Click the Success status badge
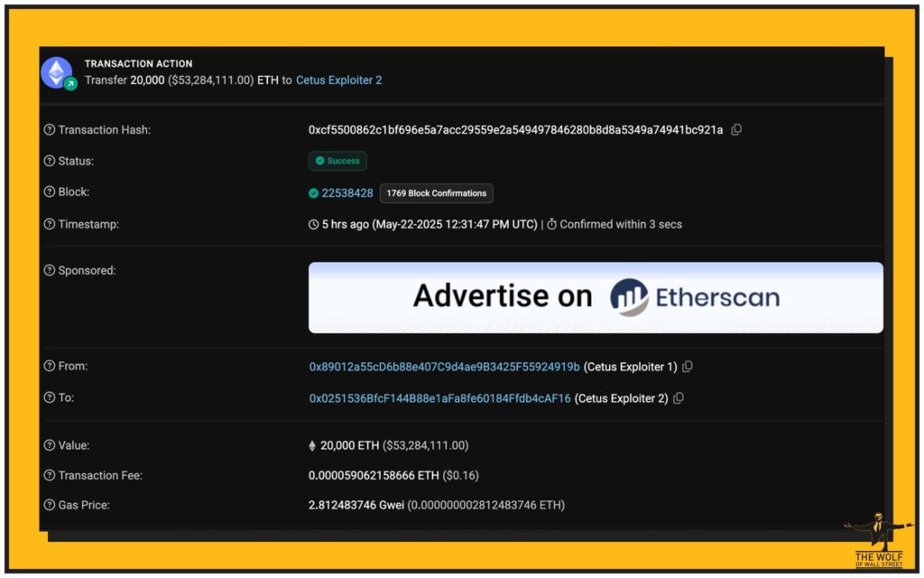This screenshot has width=924, height=578. click(x=337, y=161)
